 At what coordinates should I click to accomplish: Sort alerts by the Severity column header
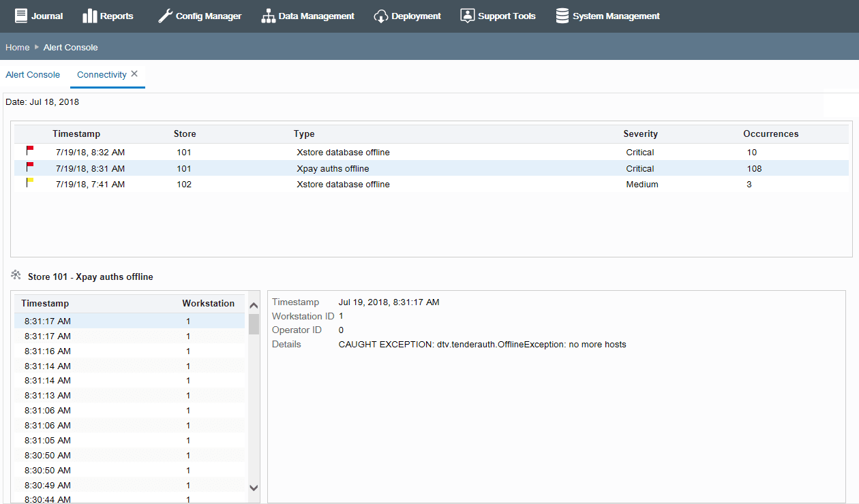[x=640, y=134]
